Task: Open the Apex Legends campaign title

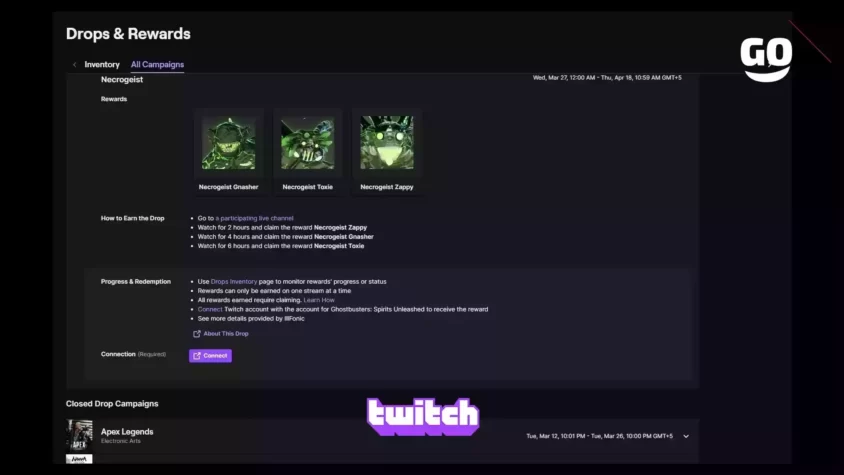Action: [127, 432]
